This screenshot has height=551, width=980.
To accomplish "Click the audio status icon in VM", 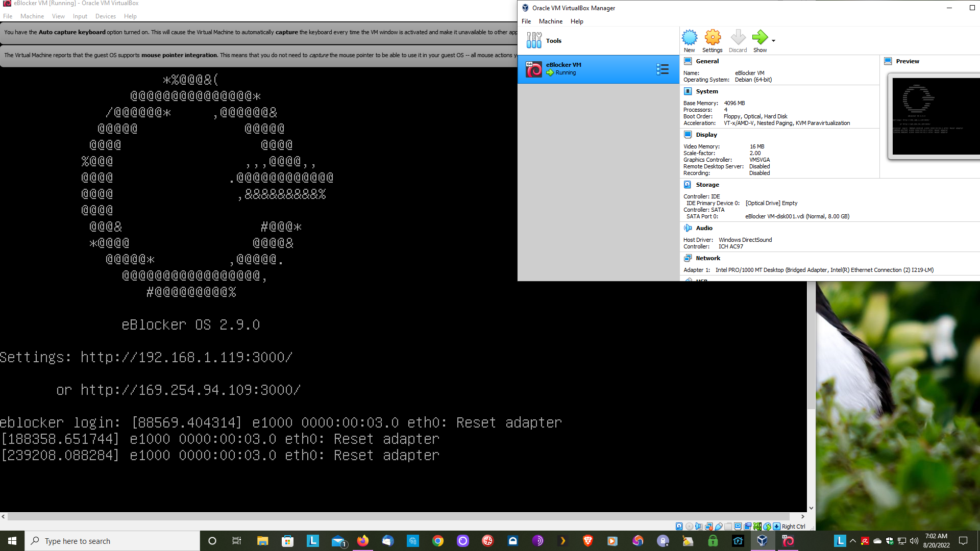I will tap(699, 527).
